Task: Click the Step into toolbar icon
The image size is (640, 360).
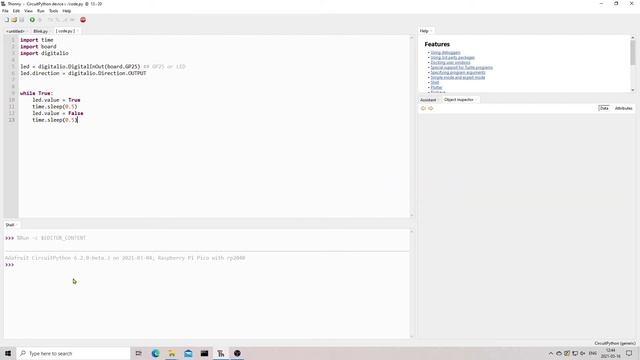Action: pyautogui.click(x=58, y=20)
